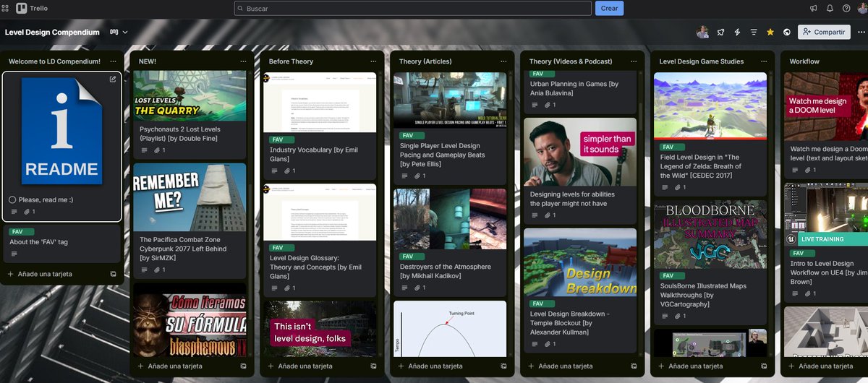This screenshot has height=383, width=868.
Task: Create from template in Welcome list
Action: coord(113,274)
